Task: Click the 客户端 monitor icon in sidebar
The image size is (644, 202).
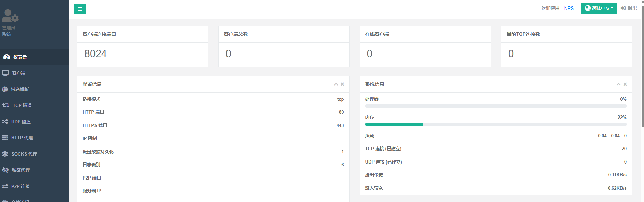Action: (x=5, y=73)
